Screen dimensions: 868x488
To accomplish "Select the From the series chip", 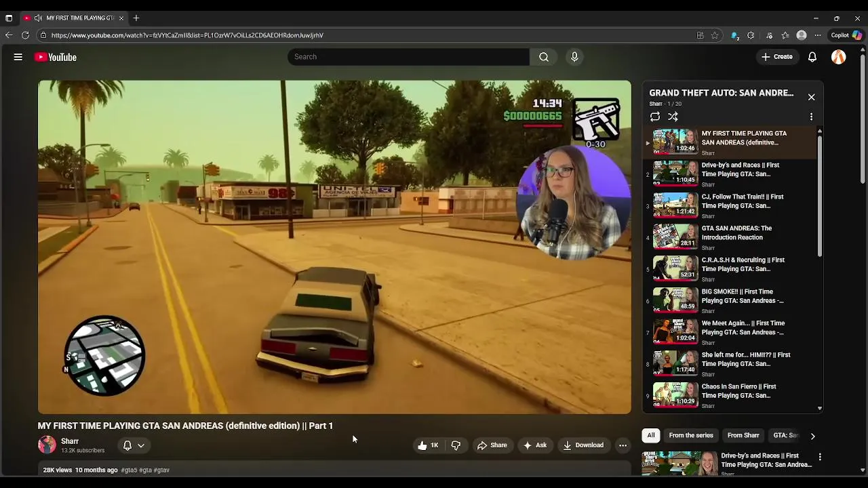I will (691, 436).
